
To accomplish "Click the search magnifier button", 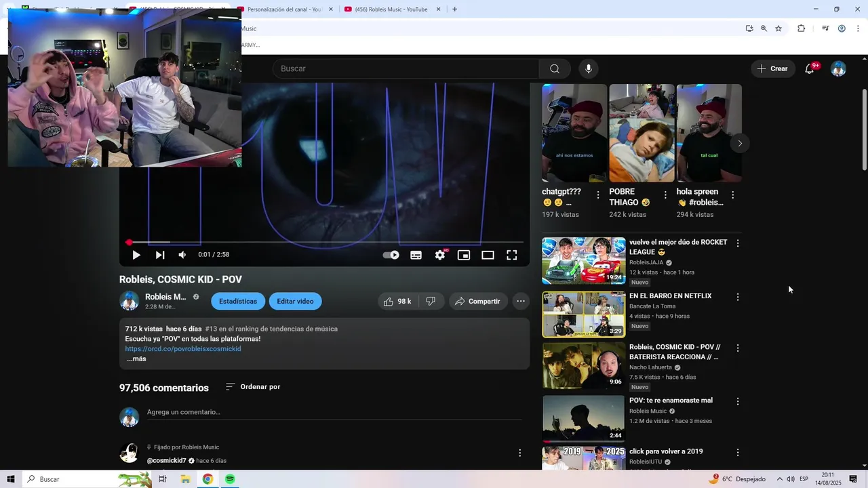I will (555, 68).
